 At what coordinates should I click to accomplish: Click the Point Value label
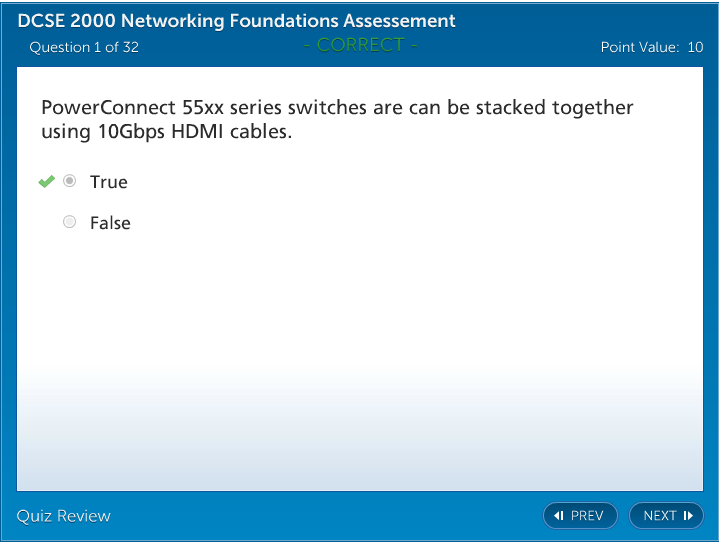coord(639,47)
